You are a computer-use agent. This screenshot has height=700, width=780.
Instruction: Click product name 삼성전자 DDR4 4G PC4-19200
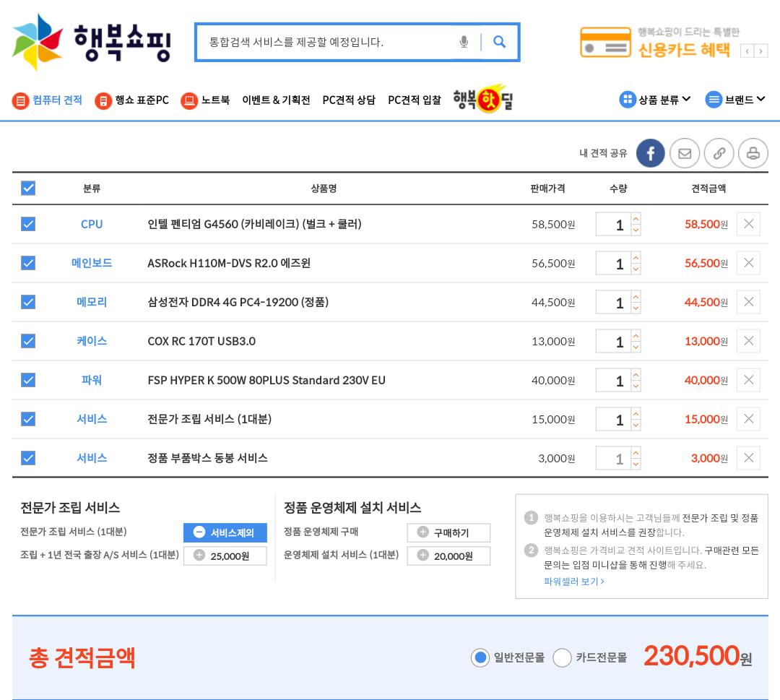(x=238, y=302)
